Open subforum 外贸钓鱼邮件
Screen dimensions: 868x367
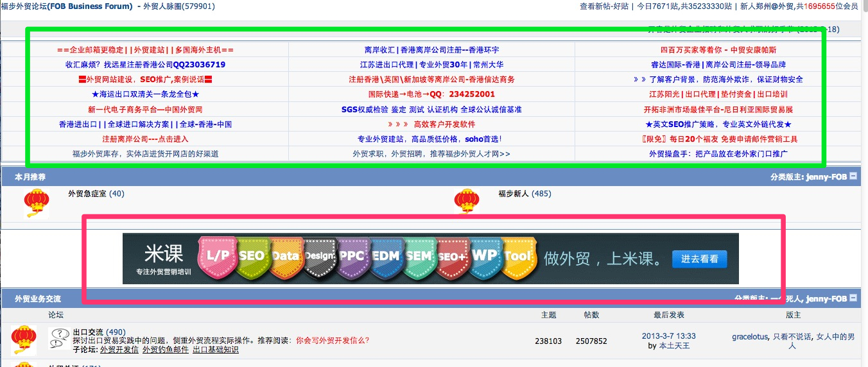166,350
